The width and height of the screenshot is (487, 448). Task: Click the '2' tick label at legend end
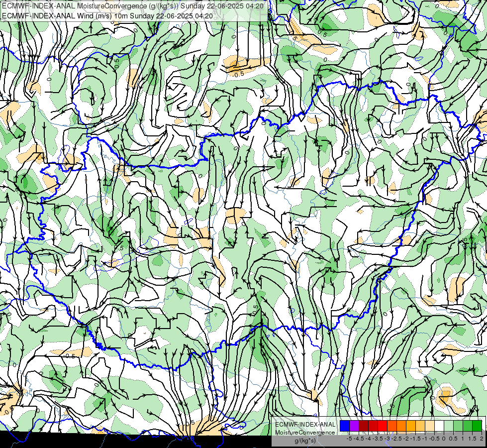[x=482, y=439]
